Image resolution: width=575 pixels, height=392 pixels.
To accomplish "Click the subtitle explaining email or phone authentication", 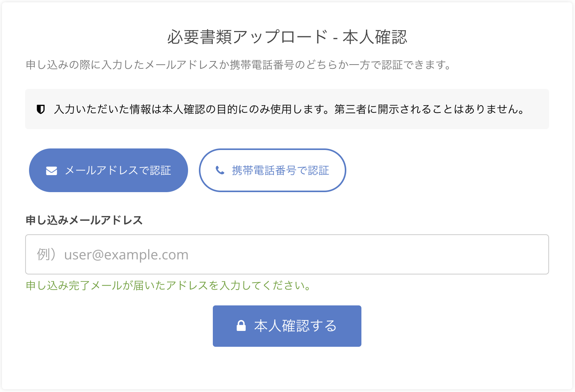I will (x=238, y=65).
